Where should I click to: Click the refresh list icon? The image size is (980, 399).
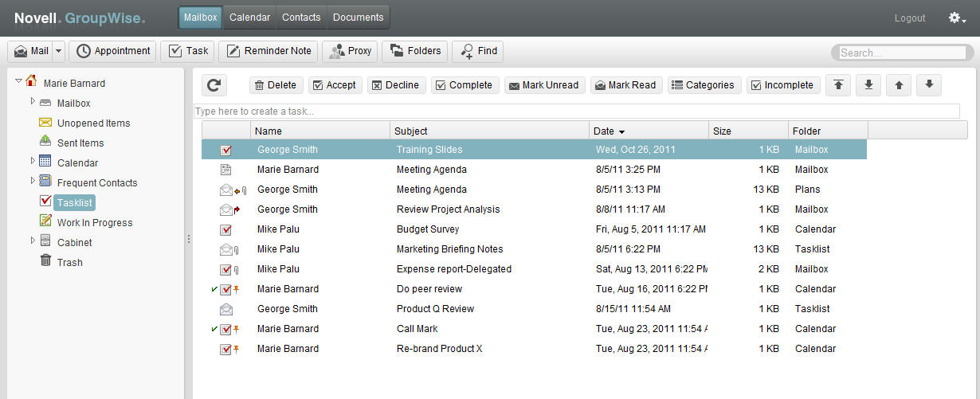tap(213, 85)
